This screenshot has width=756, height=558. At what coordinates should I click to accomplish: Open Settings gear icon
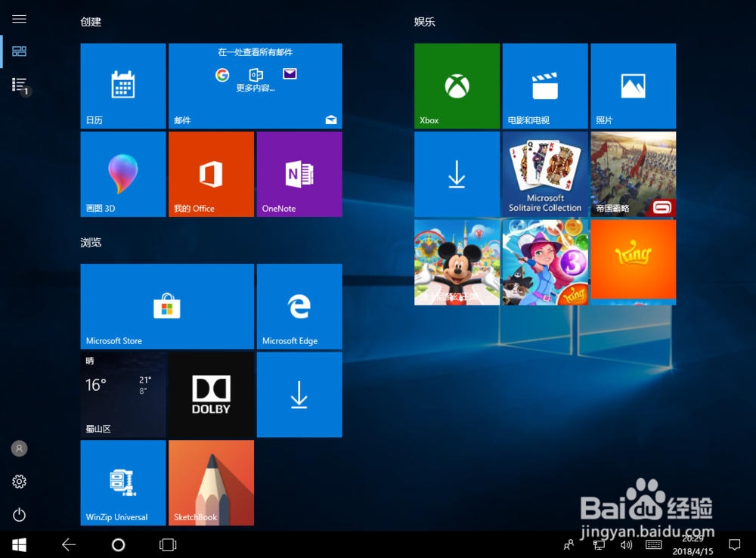pyautogui.click(x=20, y=482)
